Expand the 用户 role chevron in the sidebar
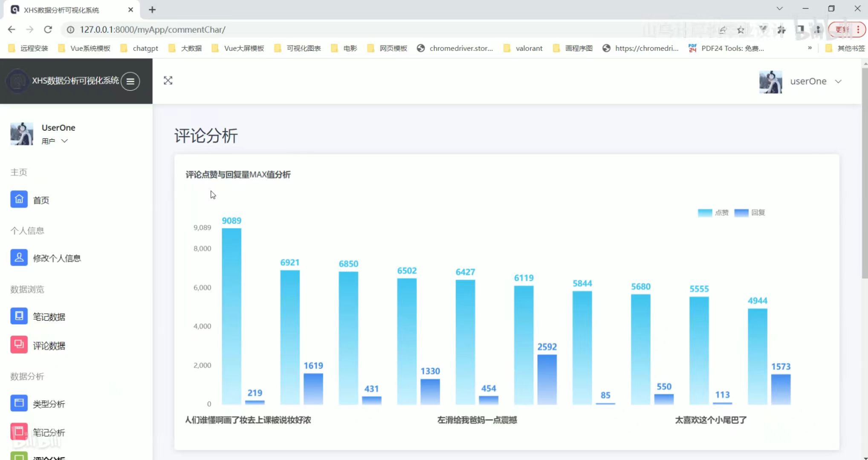This screenshot has height=460, width=868. pos(64,141)
